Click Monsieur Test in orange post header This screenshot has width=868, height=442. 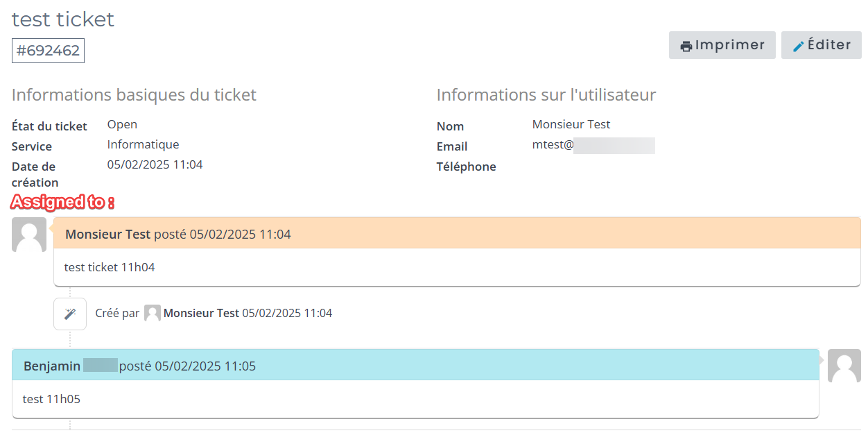[107, 235]
